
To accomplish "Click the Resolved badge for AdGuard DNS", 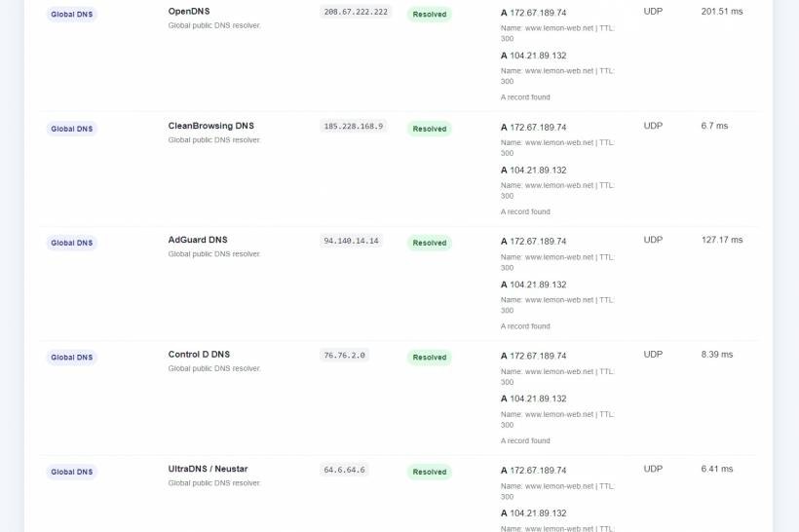I will pos(430,243).
